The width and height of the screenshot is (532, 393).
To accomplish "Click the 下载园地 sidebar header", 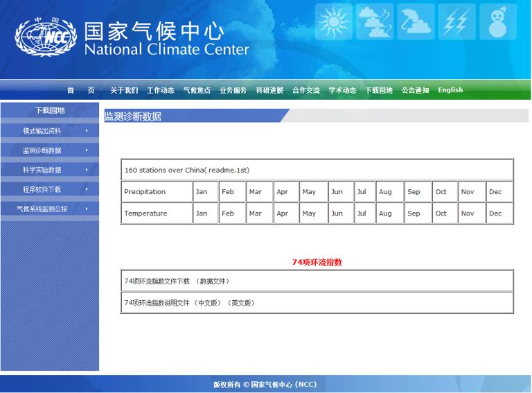I will 50,110.
